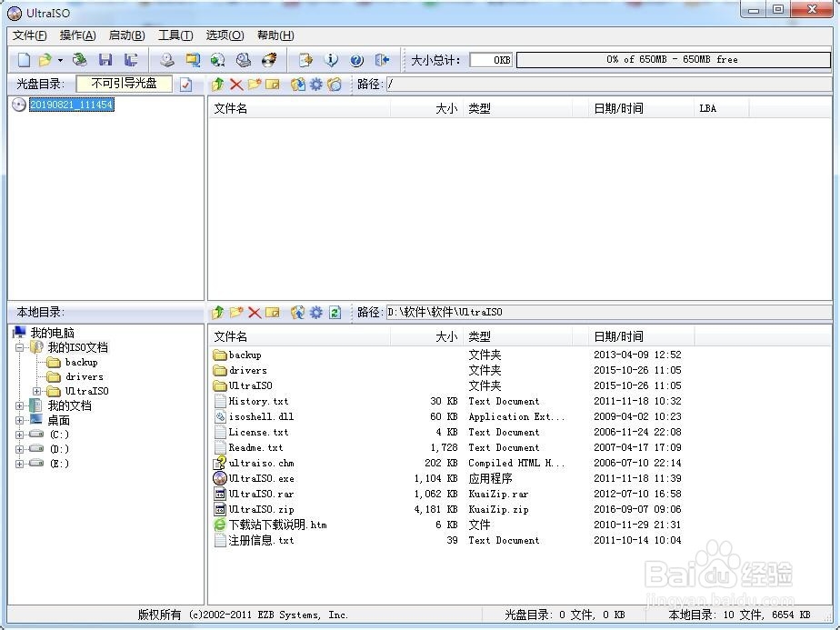Expand the (E:) drive node

pos(20,464)
